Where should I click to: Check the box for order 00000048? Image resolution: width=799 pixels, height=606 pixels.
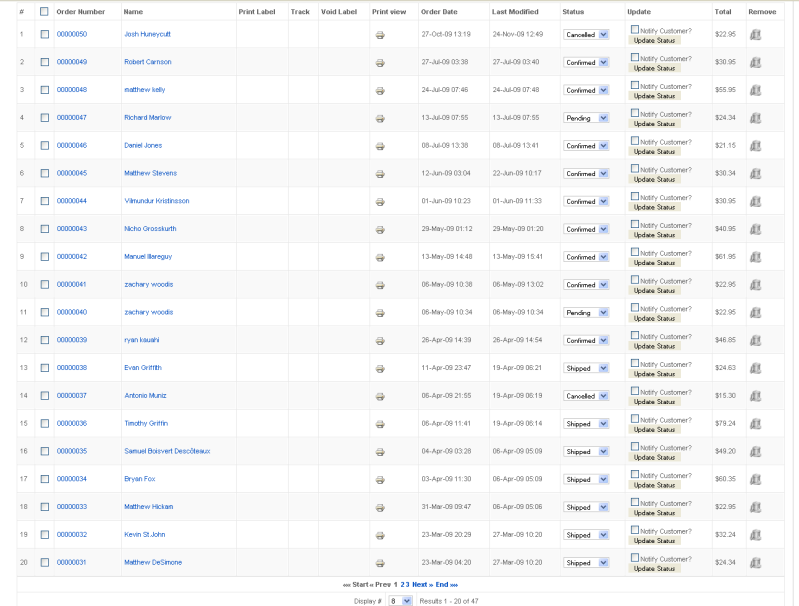tap(45, 90)
